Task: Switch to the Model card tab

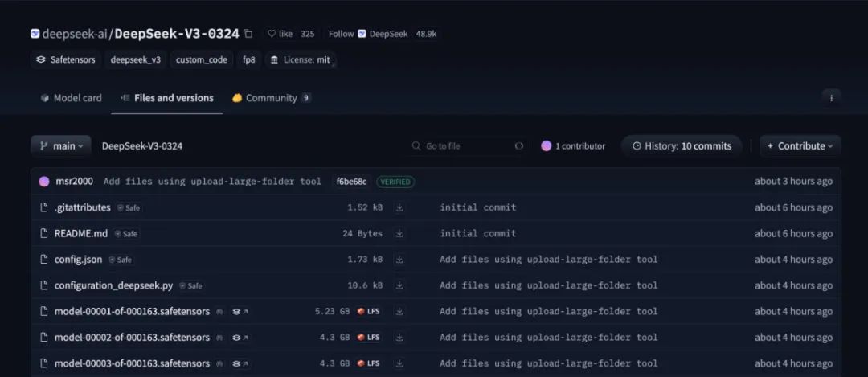Action: coord(71,98)
